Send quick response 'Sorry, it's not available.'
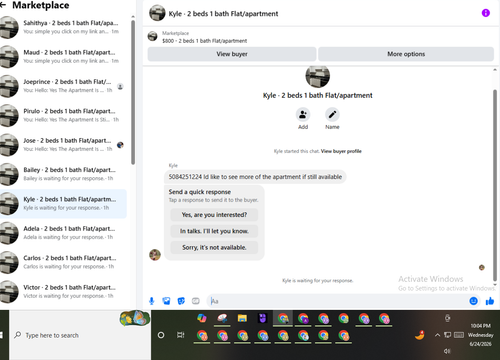The width and height of the screenshot is (500, 360). point(214,247)
